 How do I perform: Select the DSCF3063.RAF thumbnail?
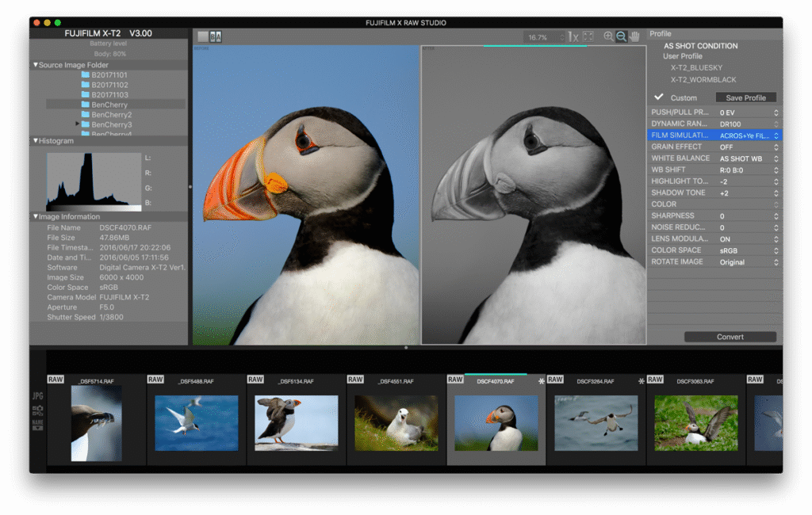pos(695,423)
